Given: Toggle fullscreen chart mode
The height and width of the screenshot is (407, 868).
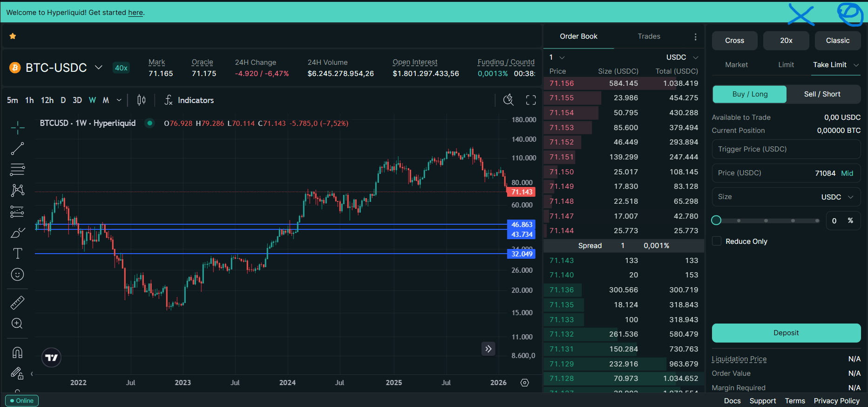Looking at the screenshot, I should pos(531,100).
